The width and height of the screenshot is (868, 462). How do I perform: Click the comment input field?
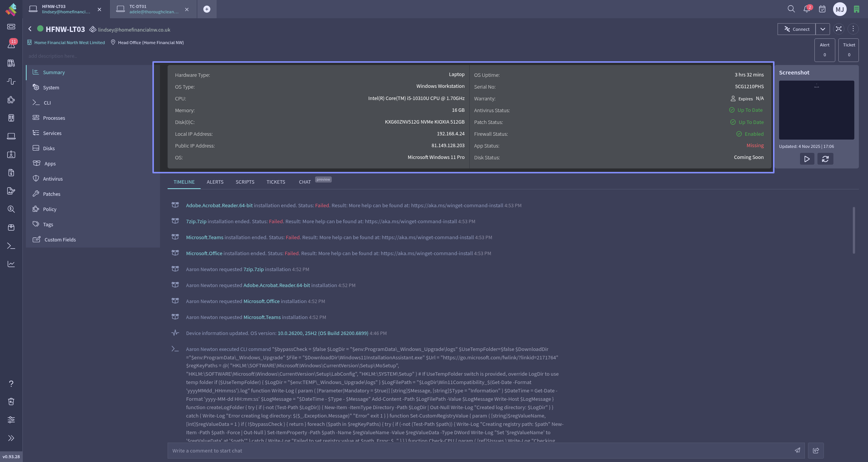[479, 451]
